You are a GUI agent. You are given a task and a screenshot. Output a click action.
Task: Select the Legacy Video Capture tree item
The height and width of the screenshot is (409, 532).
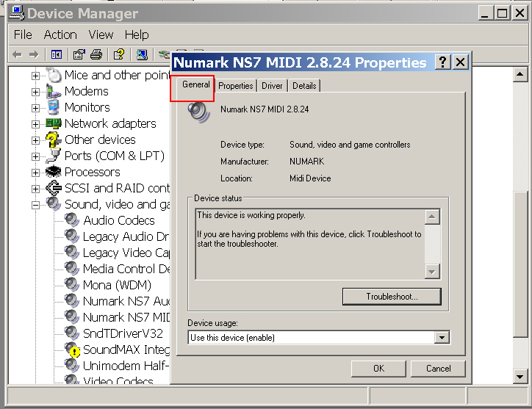pyautogui.click(x=126, y=253)
